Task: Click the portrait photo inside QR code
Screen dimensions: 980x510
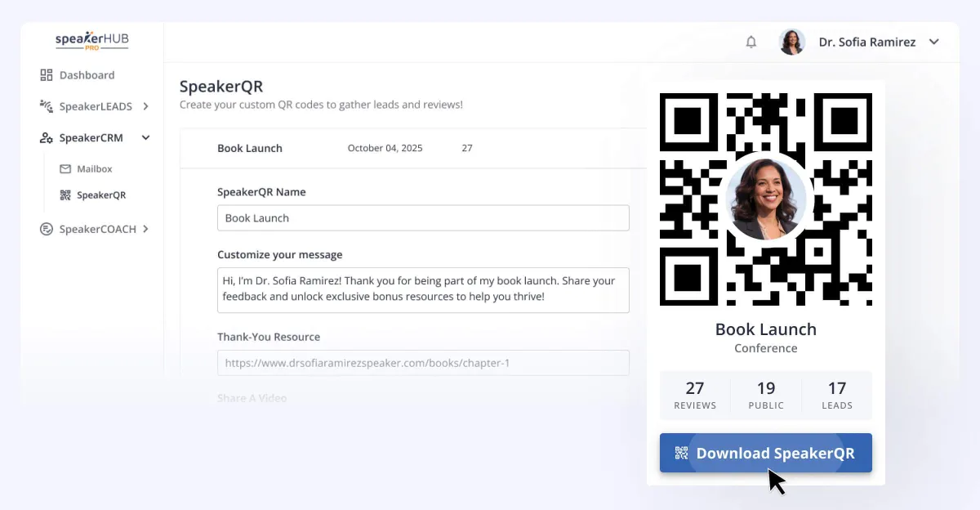Action: click(x=766, y=199)
